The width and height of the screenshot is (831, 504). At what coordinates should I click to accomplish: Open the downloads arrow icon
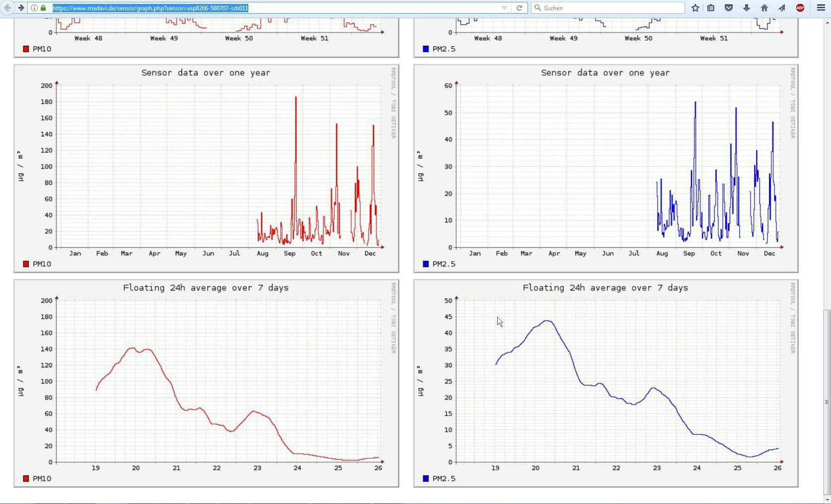pos(746,8)
